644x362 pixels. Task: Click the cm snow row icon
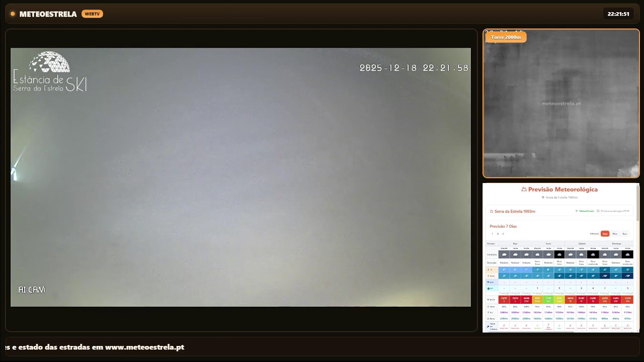488,289
